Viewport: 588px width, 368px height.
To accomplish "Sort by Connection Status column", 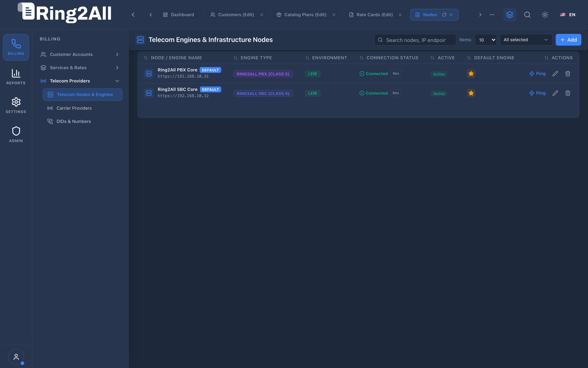I will point(389,58).
